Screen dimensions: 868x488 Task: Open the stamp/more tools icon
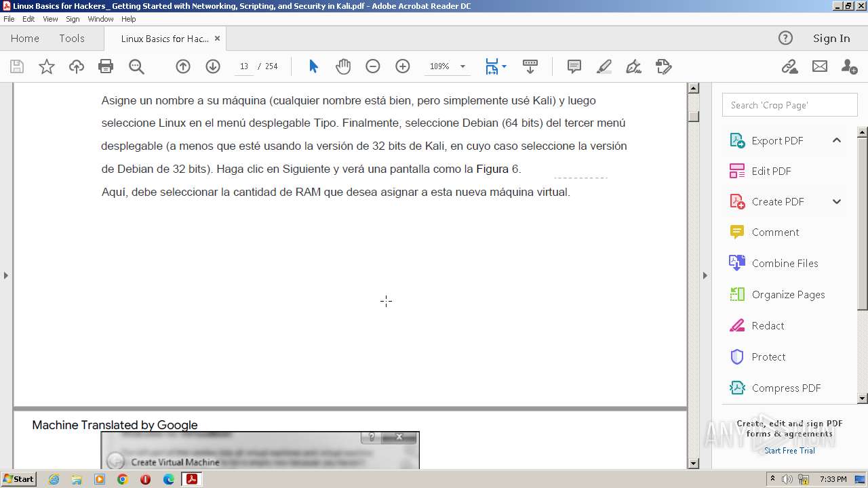click(x=664, y=66)
